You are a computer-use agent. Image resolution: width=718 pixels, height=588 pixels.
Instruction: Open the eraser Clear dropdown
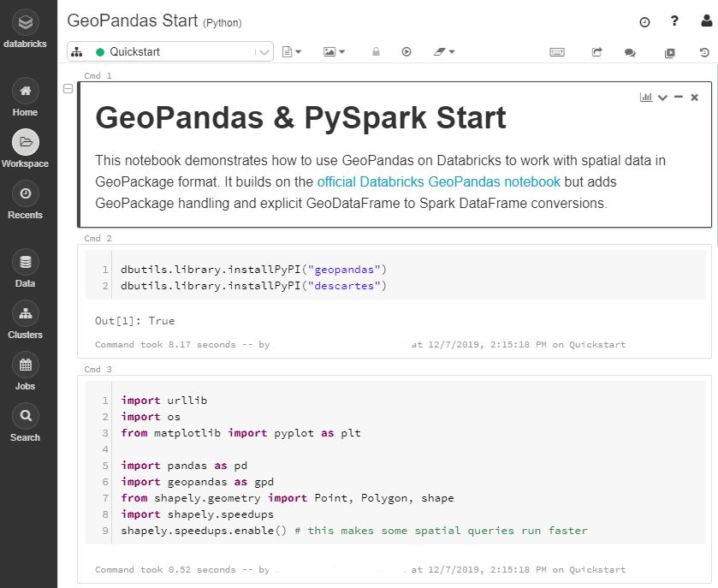(444, 51)
